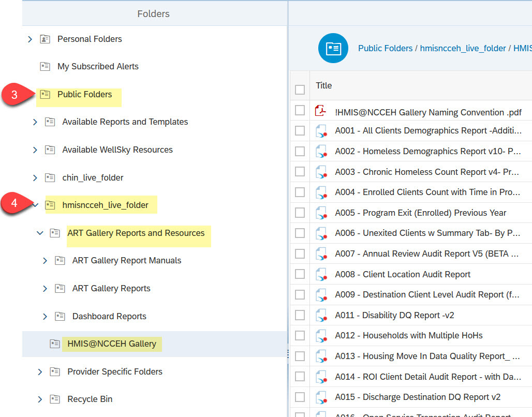This screenshot has width=532, height=417.
Task: Click the folder icon beside Dashboard Reports
Action: pos(60,316)
